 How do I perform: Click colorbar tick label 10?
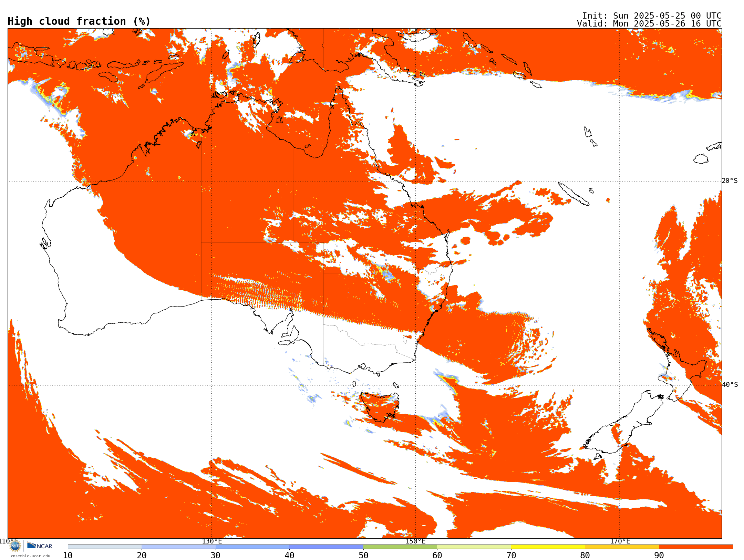(x=68, y=556)
